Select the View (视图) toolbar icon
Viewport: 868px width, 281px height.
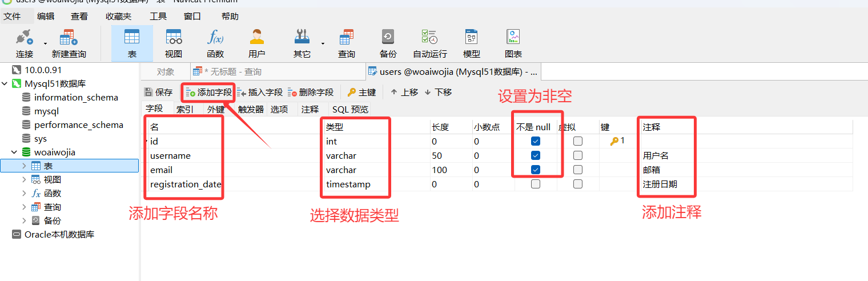point(174,43)
